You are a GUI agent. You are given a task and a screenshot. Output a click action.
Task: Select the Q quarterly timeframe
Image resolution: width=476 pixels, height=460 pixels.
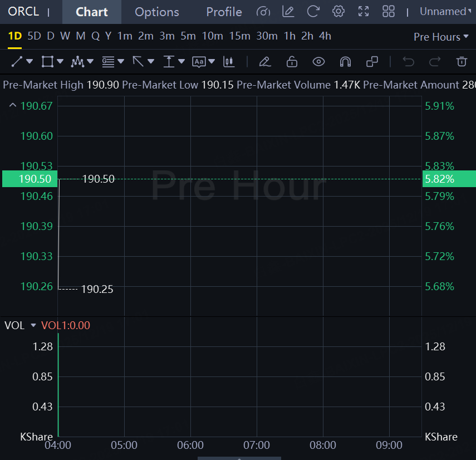pyautogui.click(x=95, y=36)
